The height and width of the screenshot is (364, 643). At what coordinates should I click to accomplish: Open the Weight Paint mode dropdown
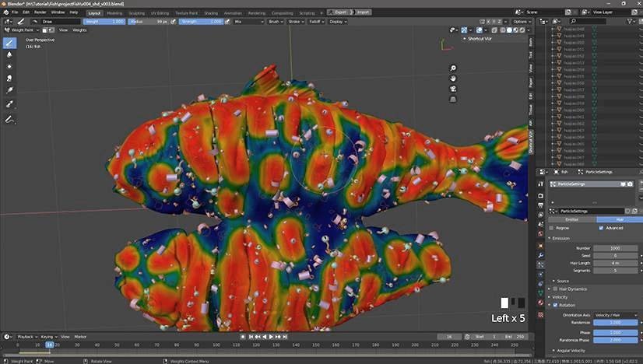coord(22,30)
